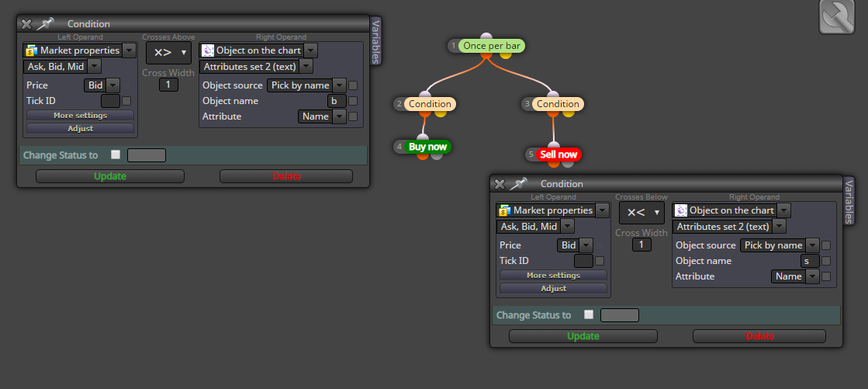Viewport: 868px width, 389px height.
Task: Click the orange output connector of Buy now
Action: (x=423, y=156)
